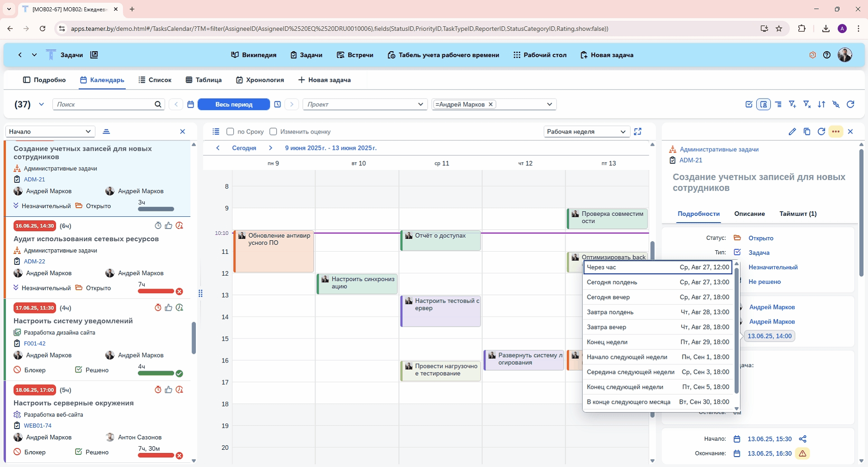
Task: Open the "Начало" sort dropdown
Action: coord(50,132)
